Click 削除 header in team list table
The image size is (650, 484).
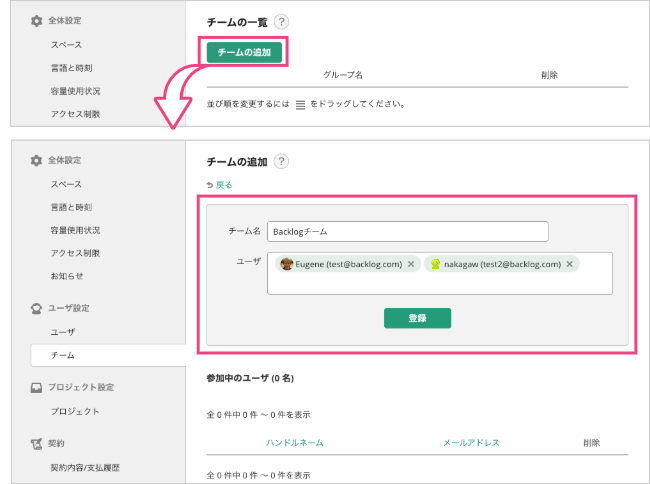[x=549, y=75]
